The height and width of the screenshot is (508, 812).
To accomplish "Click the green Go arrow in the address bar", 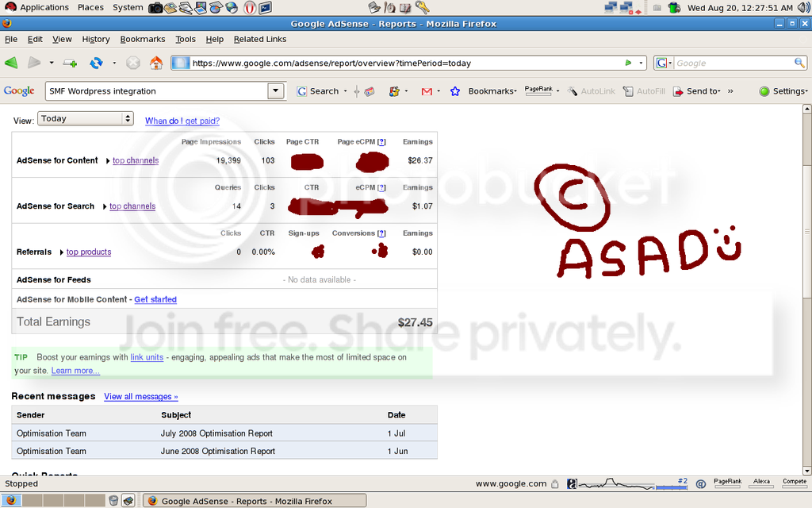I will pyautogui.click(x=628, y=63).
